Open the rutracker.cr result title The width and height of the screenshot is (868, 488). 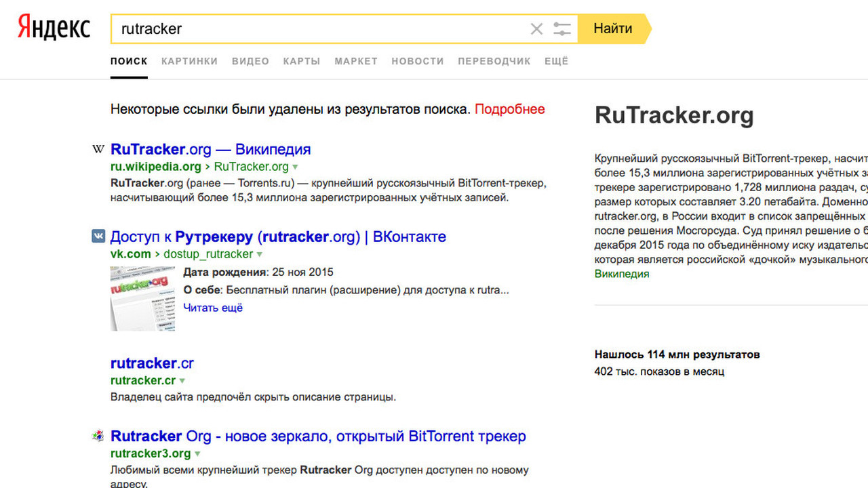[152, 363]
